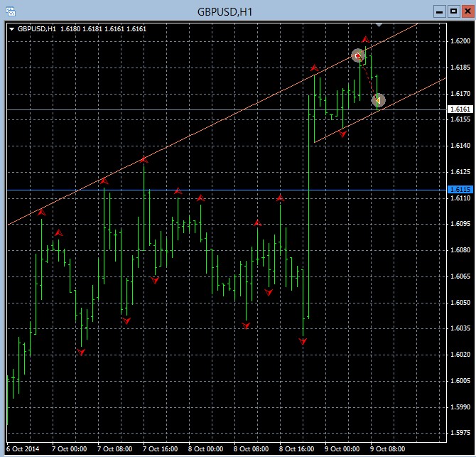
Task: Click the OHLC values 1.6180 1.6181 1.6161 1.6161
Action: 103,29
